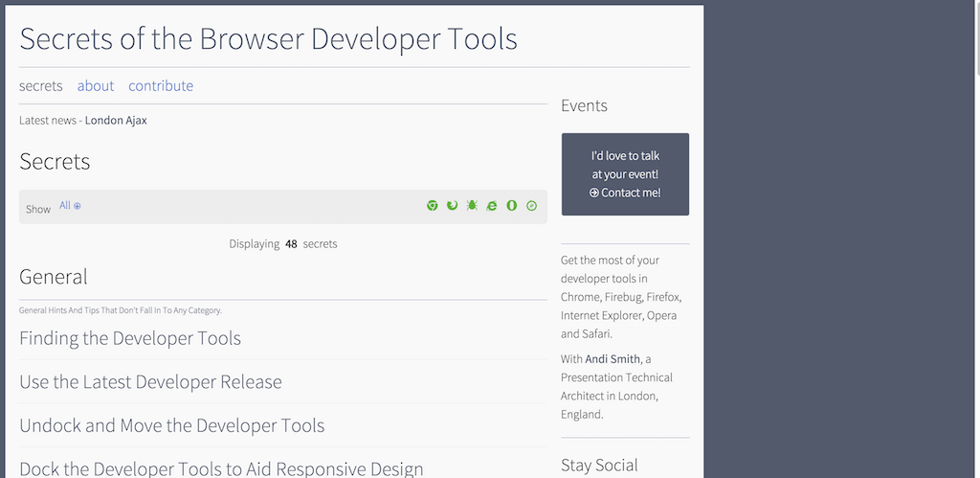The height and width of the screenshot is (478, 980).
Task: Expand Dock the Developer Tools to Aid Responsive Design
Action: click(221, 468)
